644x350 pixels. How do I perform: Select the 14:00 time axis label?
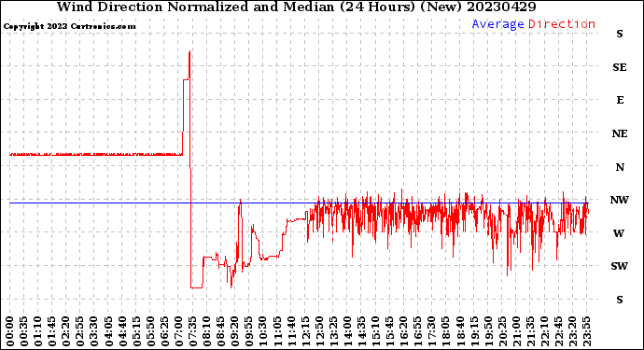[347, 331]
